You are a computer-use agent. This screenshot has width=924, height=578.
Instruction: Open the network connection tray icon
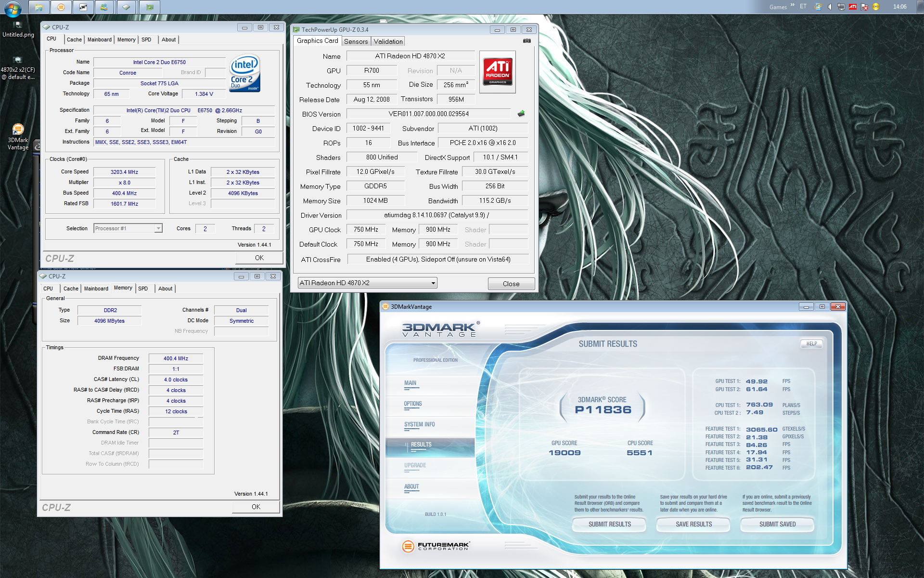(x=841, y=7)
